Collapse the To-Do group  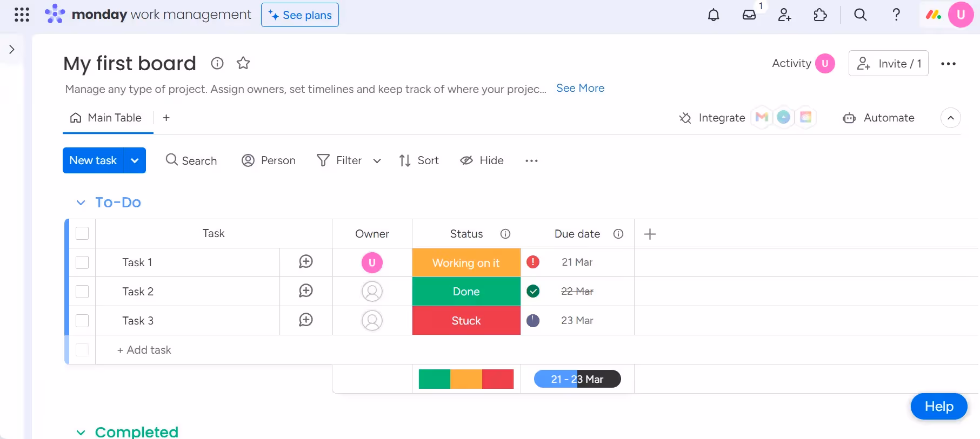pos(81,202)
